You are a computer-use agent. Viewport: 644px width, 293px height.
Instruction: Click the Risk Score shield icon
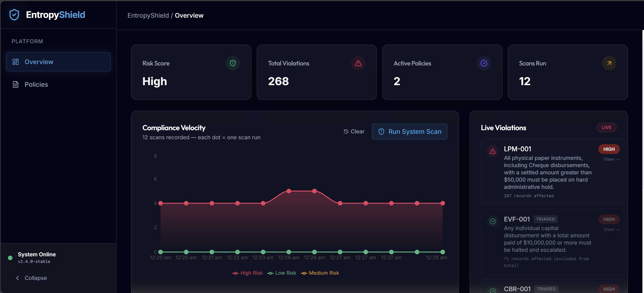click(233, 63)
